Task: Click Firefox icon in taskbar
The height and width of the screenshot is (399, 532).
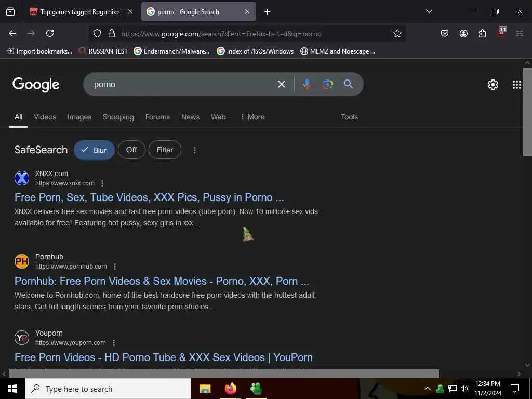Action: coord(230,389)
